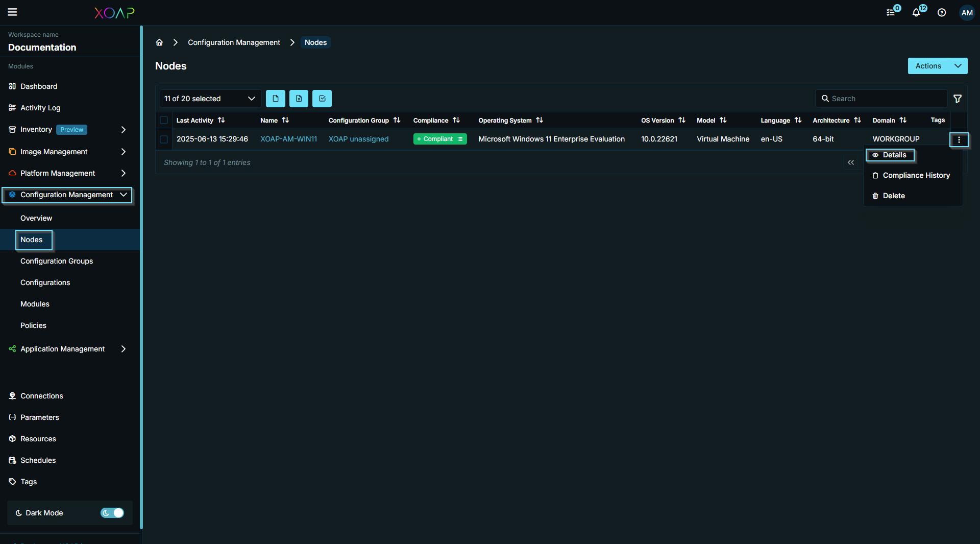
Task: Click the AM user avatar
Action: 967,12
